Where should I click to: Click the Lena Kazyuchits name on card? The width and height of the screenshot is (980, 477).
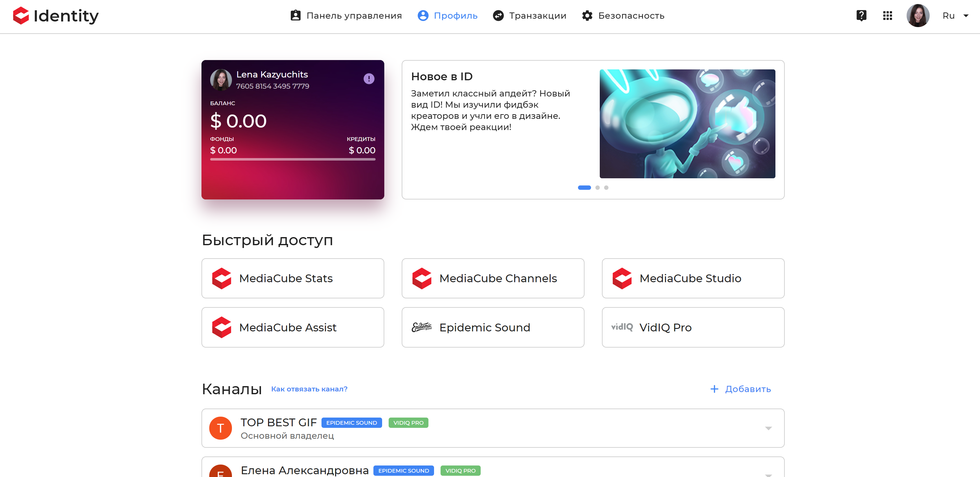coord(272,75)
